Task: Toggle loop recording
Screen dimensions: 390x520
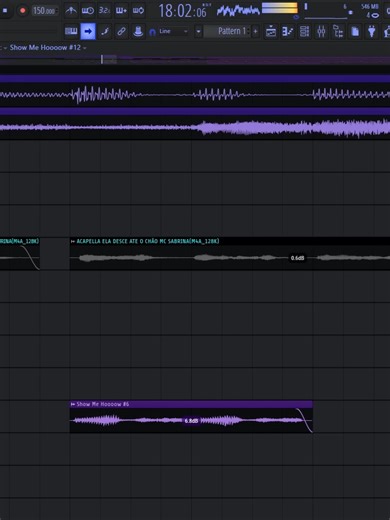Action: coord(138,11)
